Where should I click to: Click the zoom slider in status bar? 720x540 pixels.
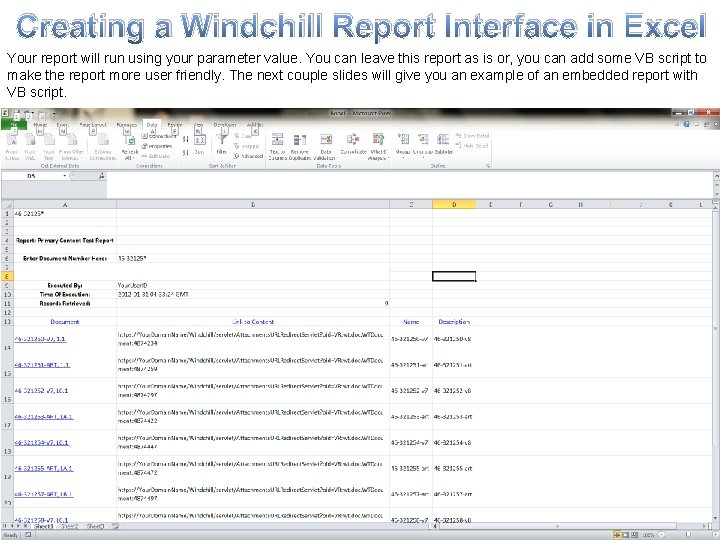(x=687, y=535)
